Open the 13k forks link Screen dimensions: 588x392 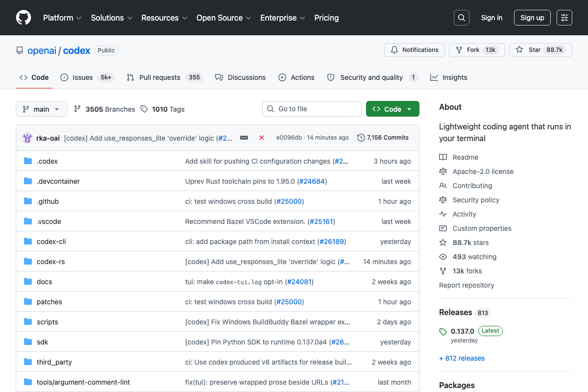pos(461,271)
